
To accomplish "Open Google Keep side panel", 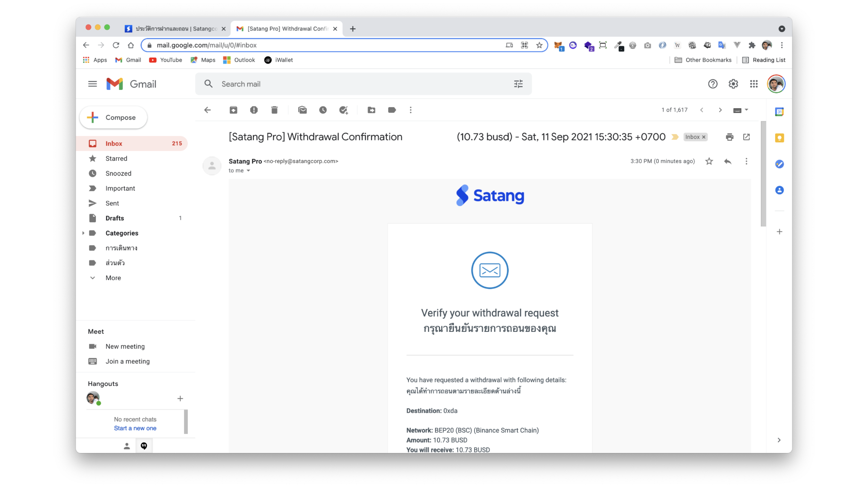I will 779,138.
